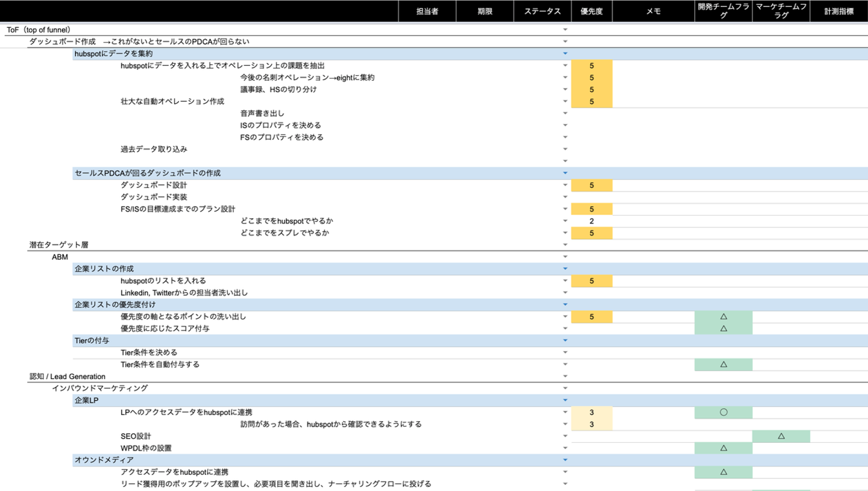
Task: Click the ステータス column header
Action: tap(542, 11)
